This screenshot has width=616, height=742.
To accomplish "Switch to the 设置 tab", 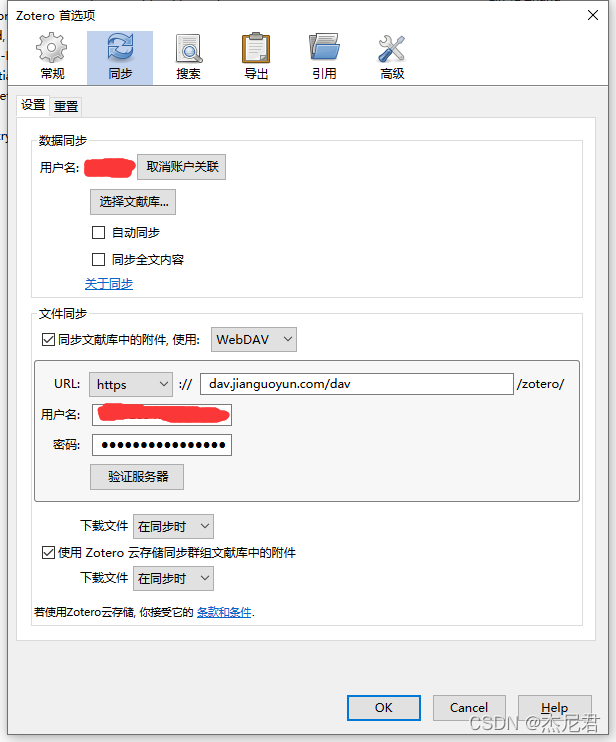I will [33, 105].
